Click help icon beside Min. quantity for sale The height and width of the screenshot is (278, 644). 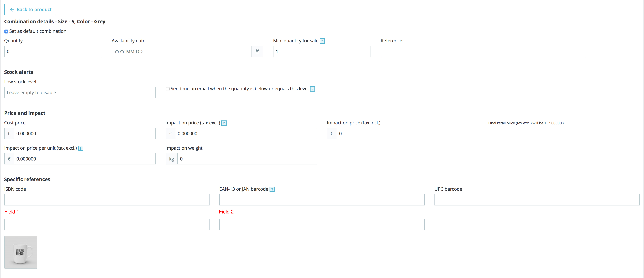point(322,41)
